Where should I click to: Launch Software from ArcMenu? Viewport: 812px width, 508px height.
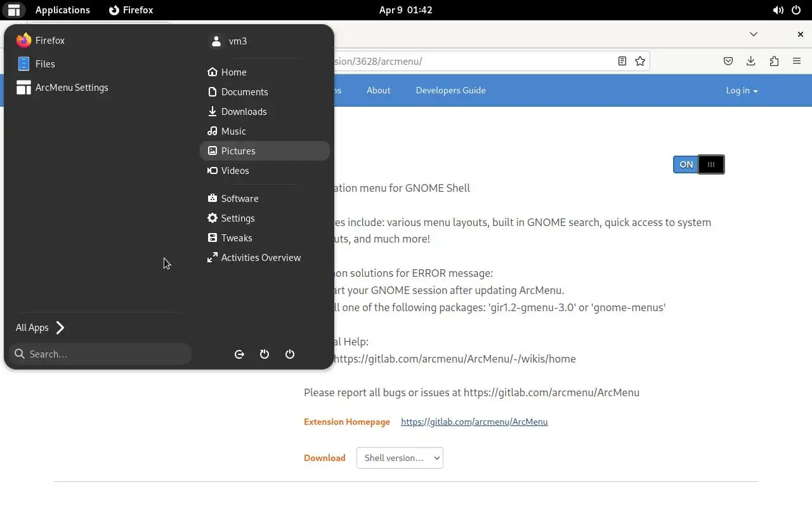pyautogui.click(x=265, y=199)
